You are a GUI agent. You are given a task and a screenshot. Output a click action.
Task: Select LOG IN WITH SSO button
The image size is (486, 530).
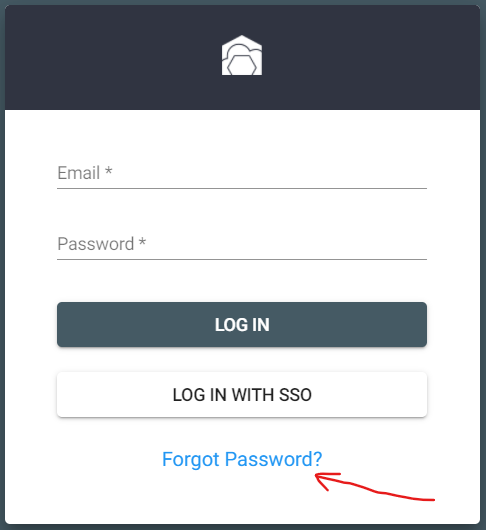click(x=242, y=395)
